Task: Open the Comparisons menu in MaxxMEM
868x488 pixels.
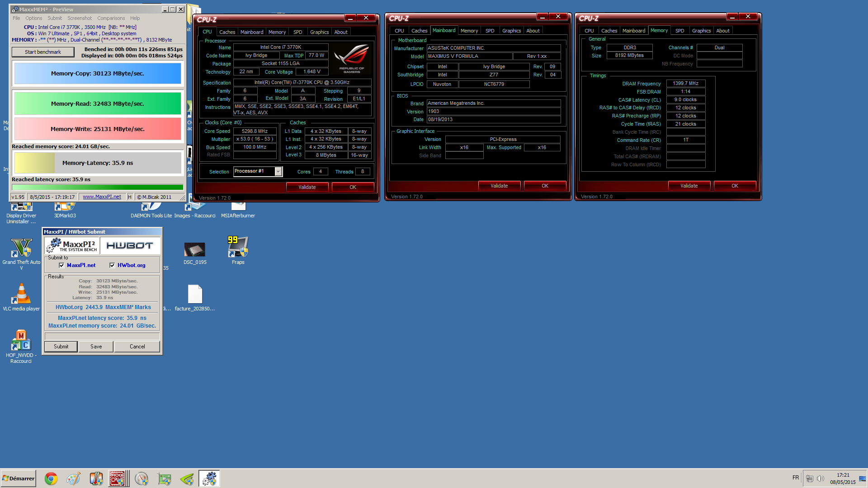Action: (111, 18)
